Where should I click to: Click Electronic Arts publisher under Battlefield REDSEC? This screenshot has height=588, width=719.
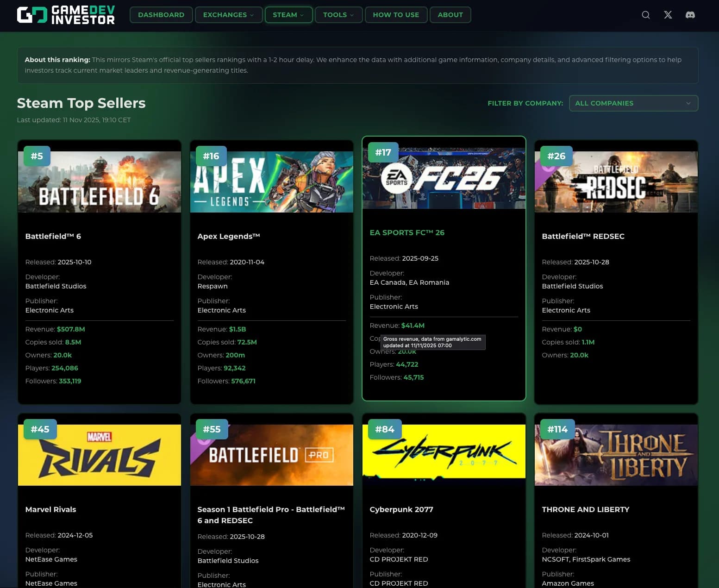[566, 310]
